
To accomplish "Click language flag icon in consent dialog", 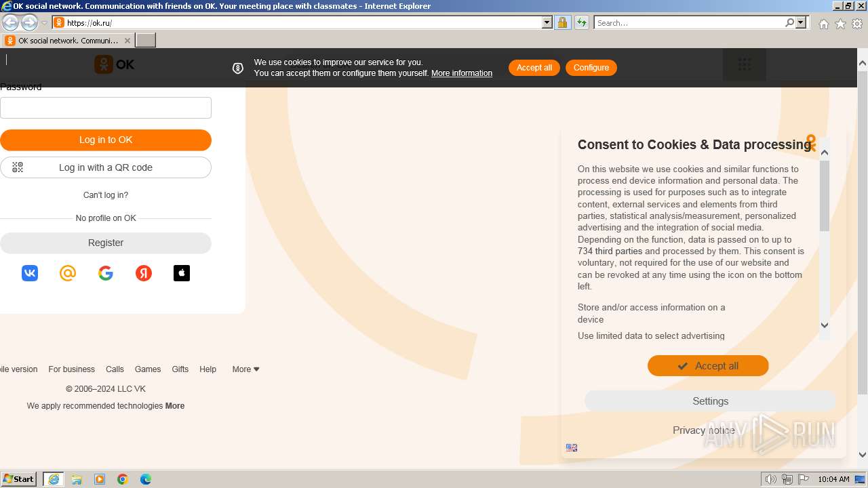I will click(572, 447).
